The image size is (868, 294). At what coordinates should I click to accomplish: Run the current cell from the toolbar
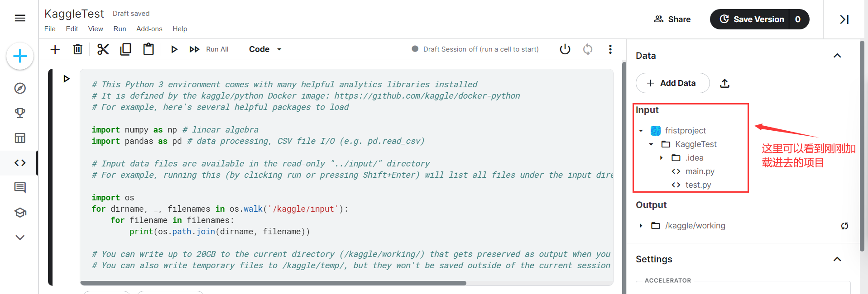(x=174, y=49)
